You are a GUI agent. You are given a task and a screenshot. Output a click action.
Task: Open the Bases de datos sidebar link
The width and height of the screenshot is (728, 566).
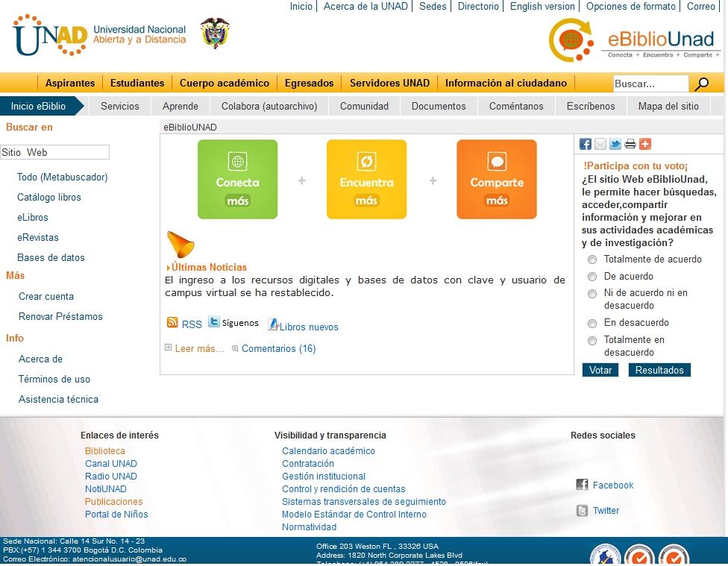[51, 257]
